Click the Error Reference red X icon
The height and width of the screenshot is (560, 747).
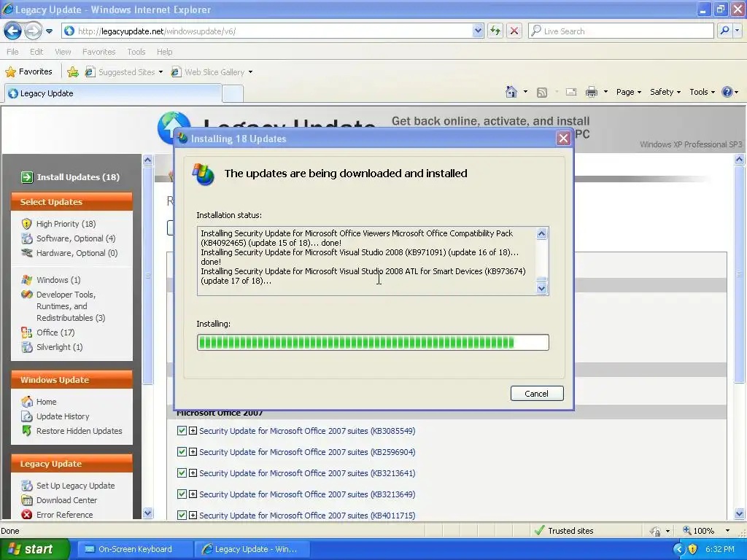(27, 515)
